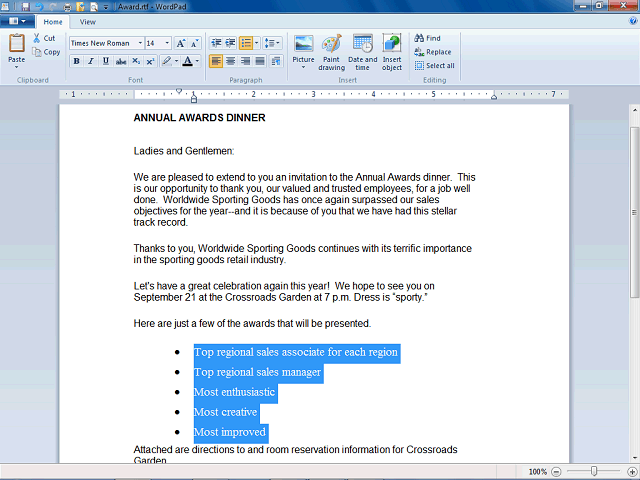Open Print preview from quick access toolbar
Screen dimensions: 640x480
(94, 7)
